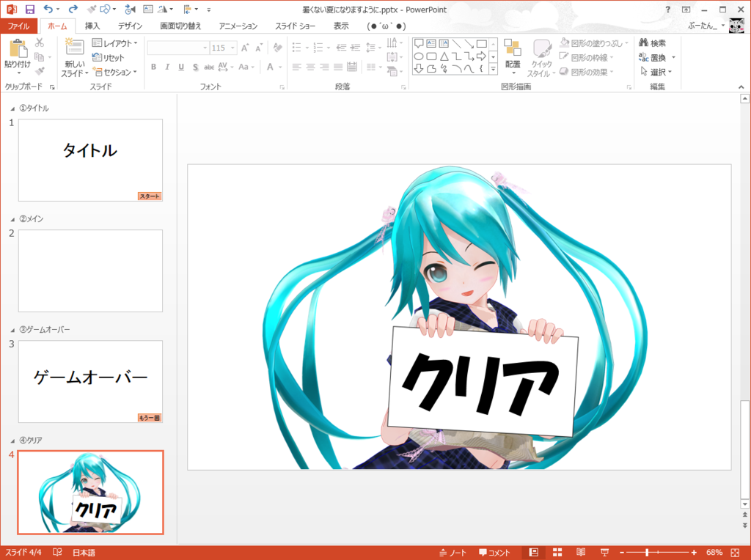Click the zoom slider handle

(647, 553)
